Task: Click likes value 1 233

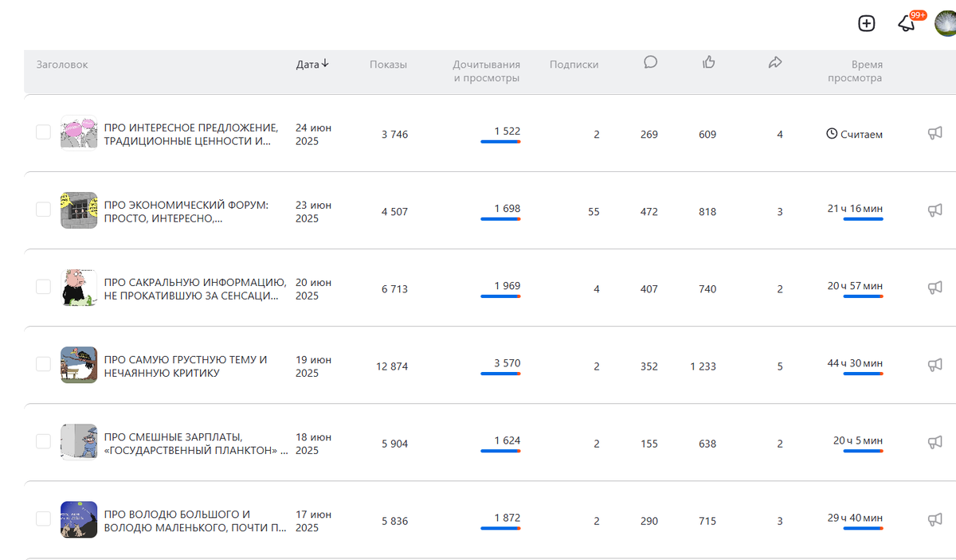Action: [x=703, y=366]
